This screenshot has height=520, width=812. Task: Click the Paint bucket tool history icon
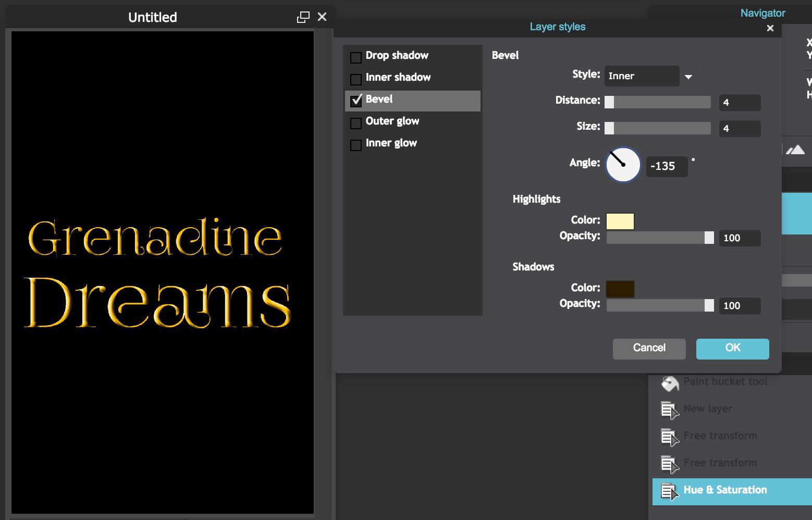[x=670, y=383]
